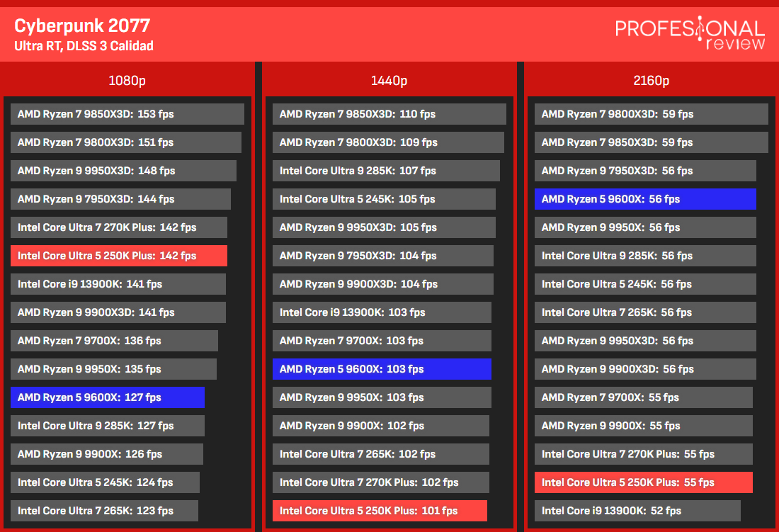The image size is (779, 532).
Task: Click 'AMD Ryzen 9 9900X: 102 fps' bar
Action: [381, 425]
